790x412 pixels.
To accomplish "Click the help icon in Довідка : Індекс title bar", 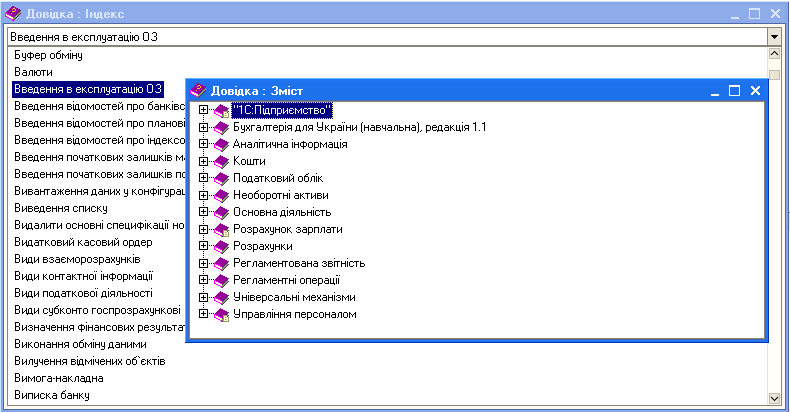I will tap(13, 14).
